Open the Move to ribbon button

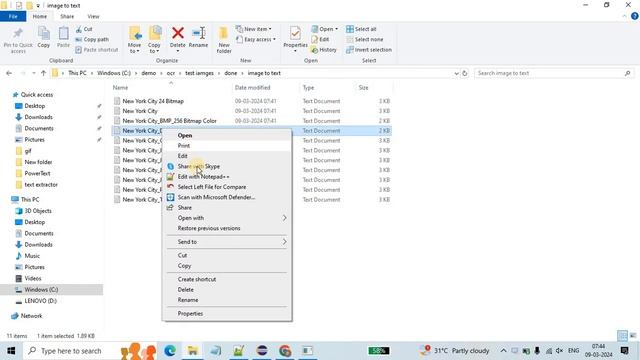[x=134, y=40]
